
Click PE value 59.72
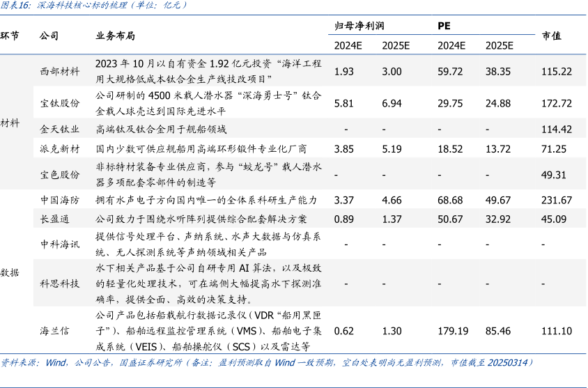click(x=450, y=71)
